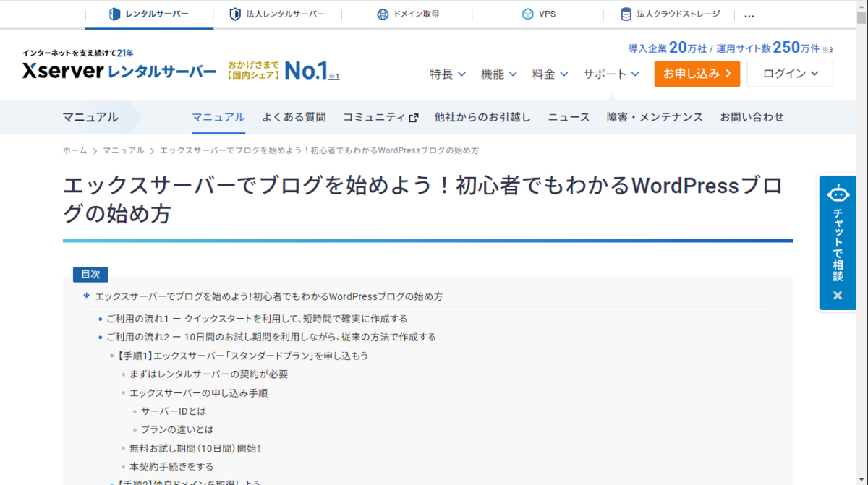Click the VPS cube icon
This screenshot has height=485, width=868.
coord(528,14)
